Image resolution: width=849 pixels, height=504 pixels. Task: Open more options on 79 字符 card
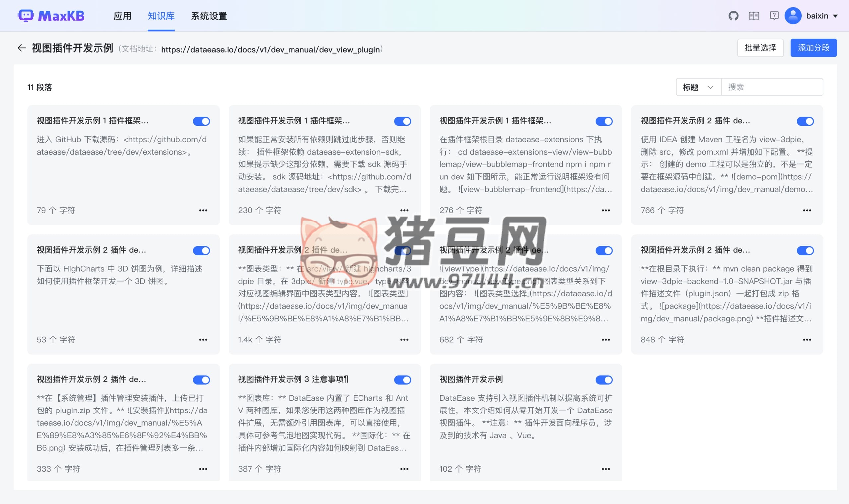click(203, 210)
